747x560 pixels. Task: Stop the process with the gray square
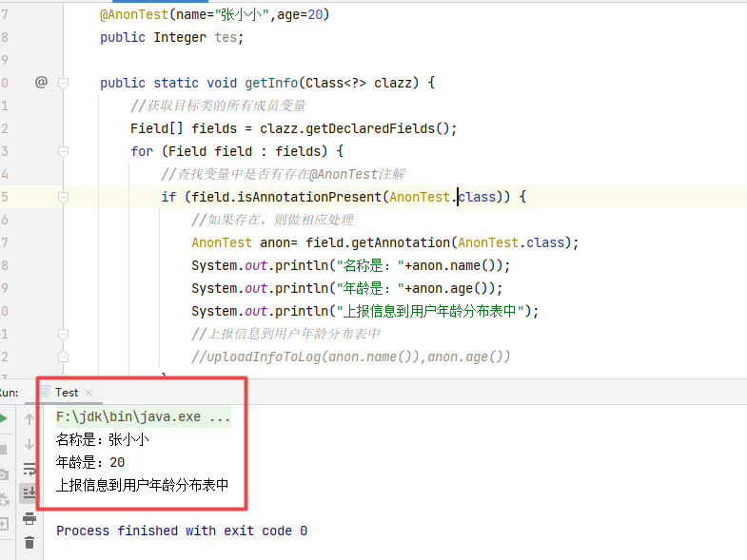[3, 450]
